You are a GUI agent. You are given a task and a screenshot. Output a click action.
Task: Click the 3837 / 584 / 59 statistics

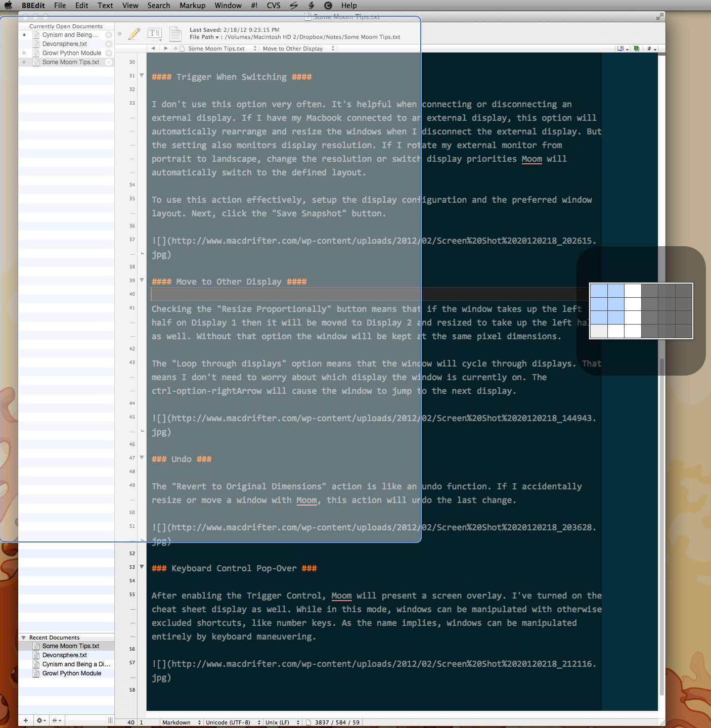(337, 722)
